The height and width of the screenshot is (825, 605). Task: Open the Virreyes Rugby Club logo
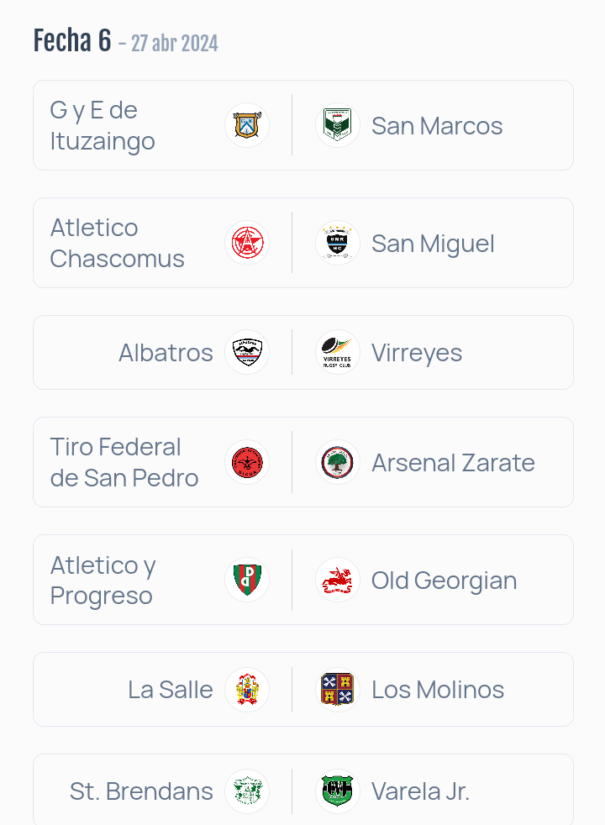click(x=337, y=352)
